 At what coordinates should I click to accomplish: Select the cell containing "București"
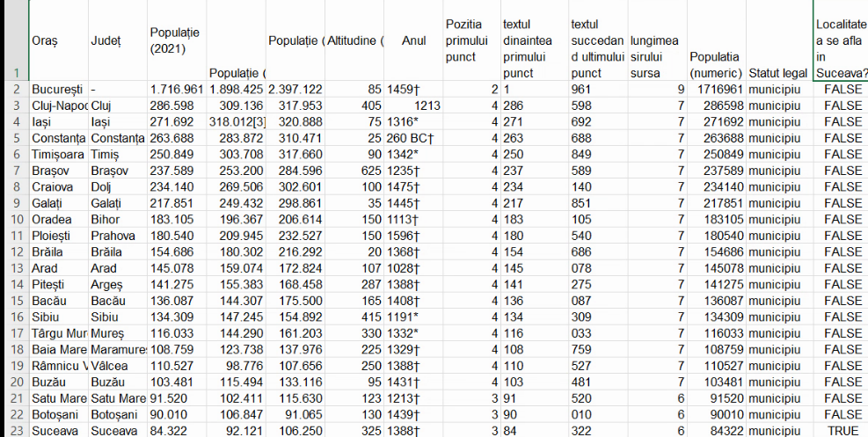click(x=56, y=90)
